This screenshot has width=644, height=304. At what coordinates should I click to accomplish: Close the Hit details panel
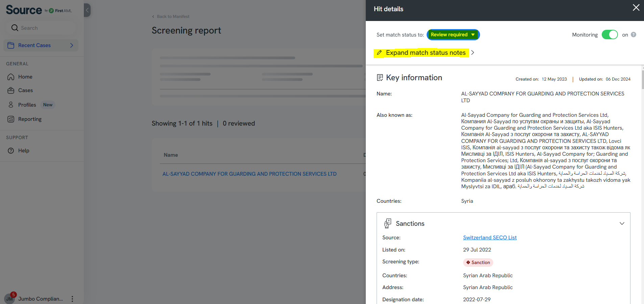636,8
